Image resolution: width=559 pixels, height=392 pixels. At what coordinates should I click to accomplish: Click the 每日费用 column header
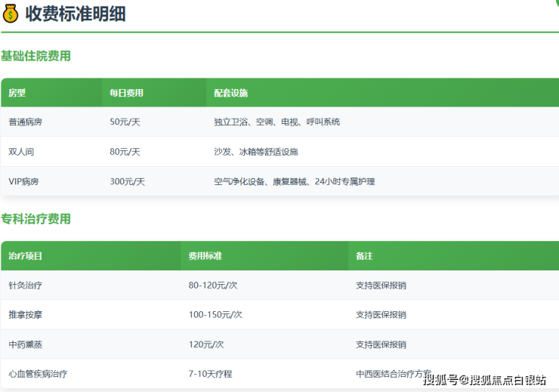coord(126,93)
